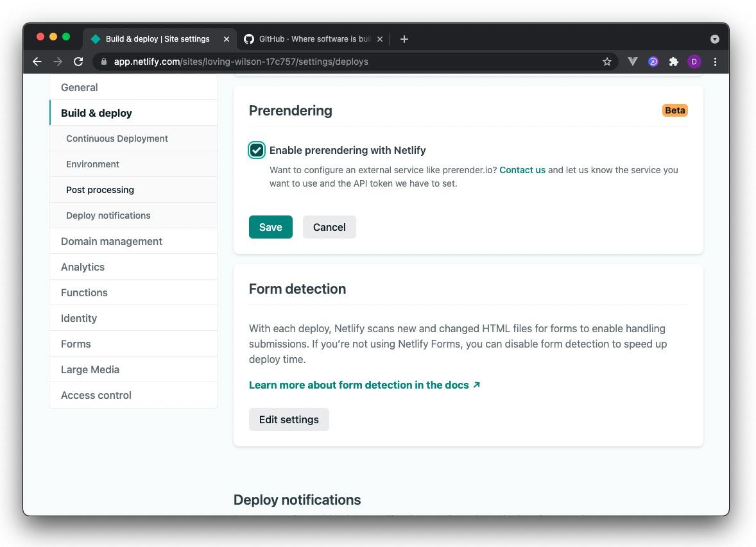Save the prerendering settings
756x547 pixels.
click(270, 227)
